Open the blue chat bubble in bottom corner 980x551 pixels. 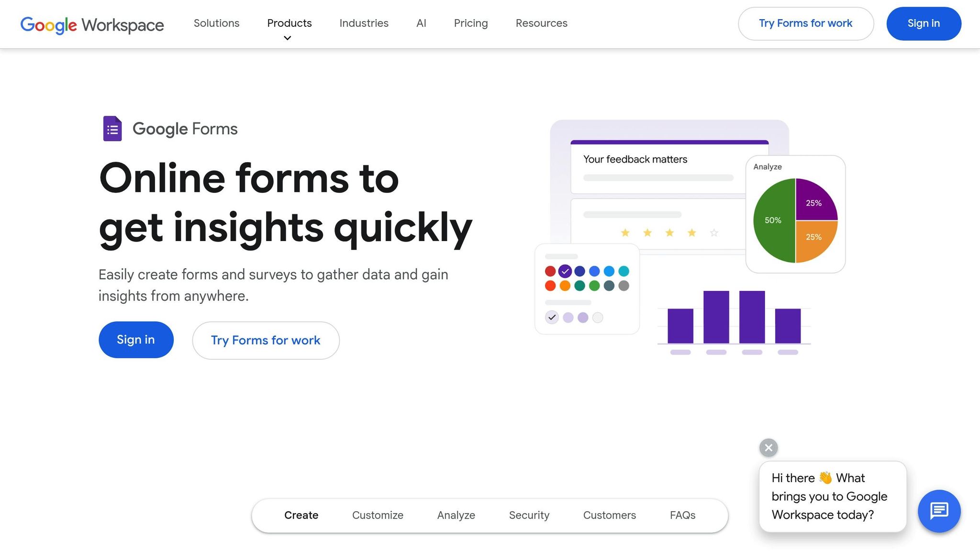click(939, 511)
